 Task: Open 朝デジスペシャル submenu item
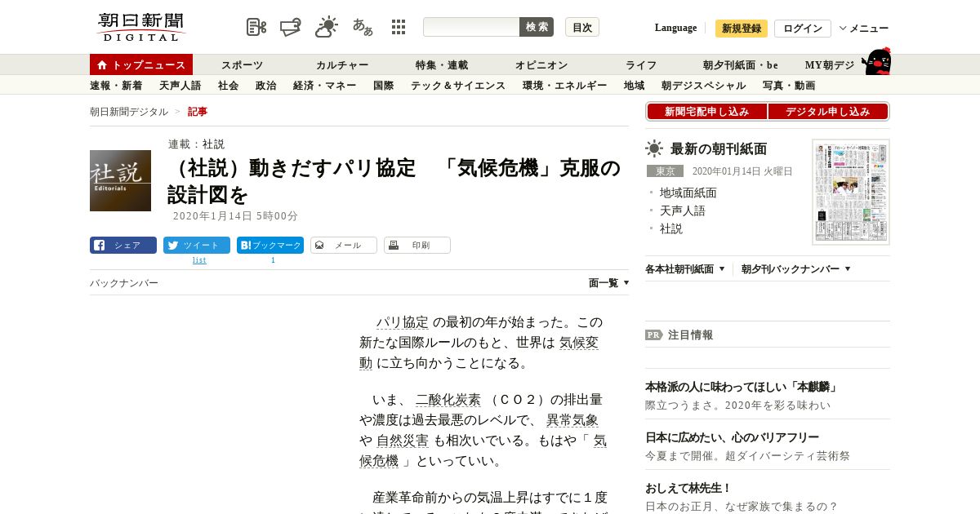click(703, 86)
